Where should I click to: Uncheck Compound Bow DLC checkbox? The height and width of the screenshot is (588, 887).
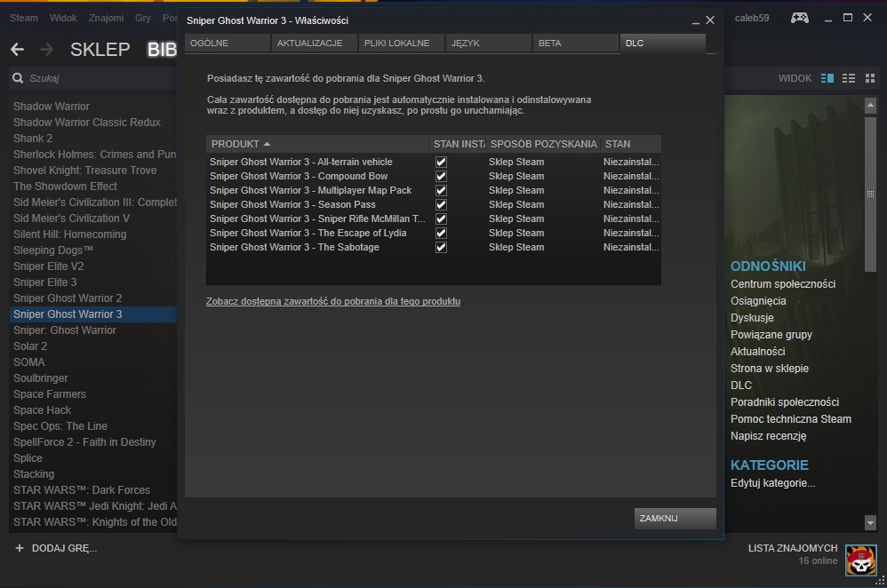coord(441,176)
